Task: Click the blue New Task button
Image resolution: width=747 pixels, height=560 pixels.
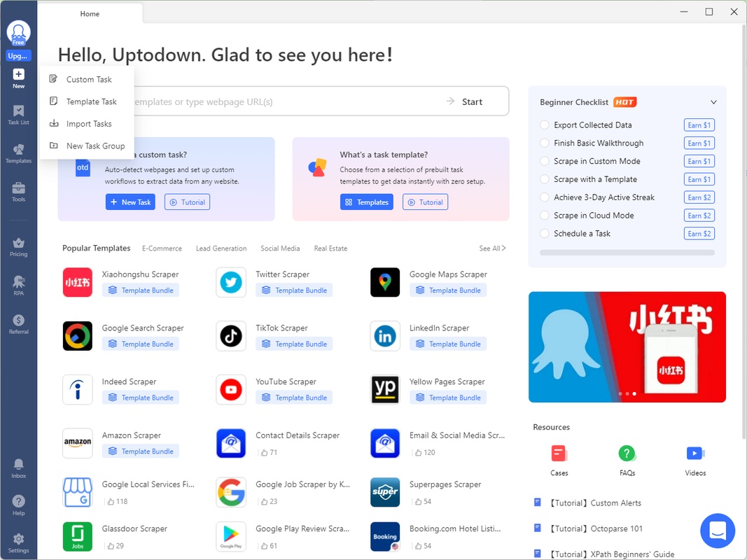Action: (130, 202)
